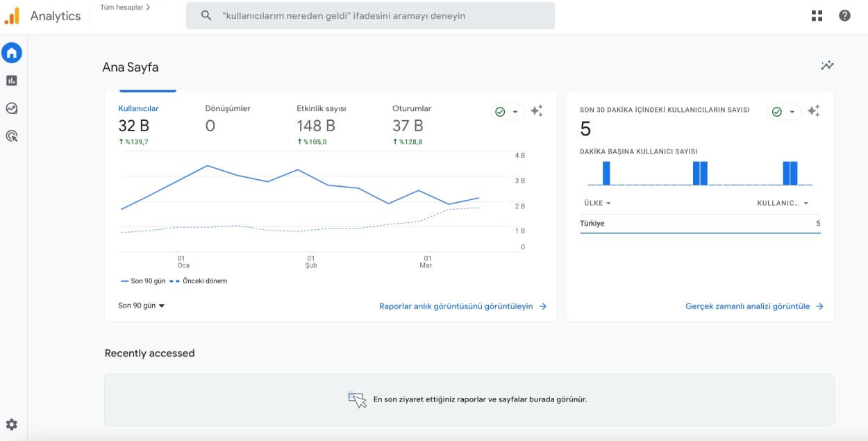
Task: Click the green check status on realtime card
Action: point(777,112)
